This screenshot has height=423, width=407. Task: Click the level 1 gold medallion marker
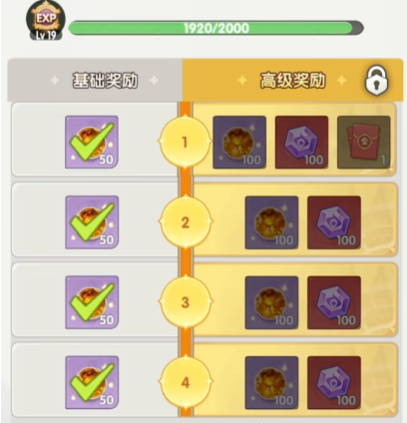[185, 142]
